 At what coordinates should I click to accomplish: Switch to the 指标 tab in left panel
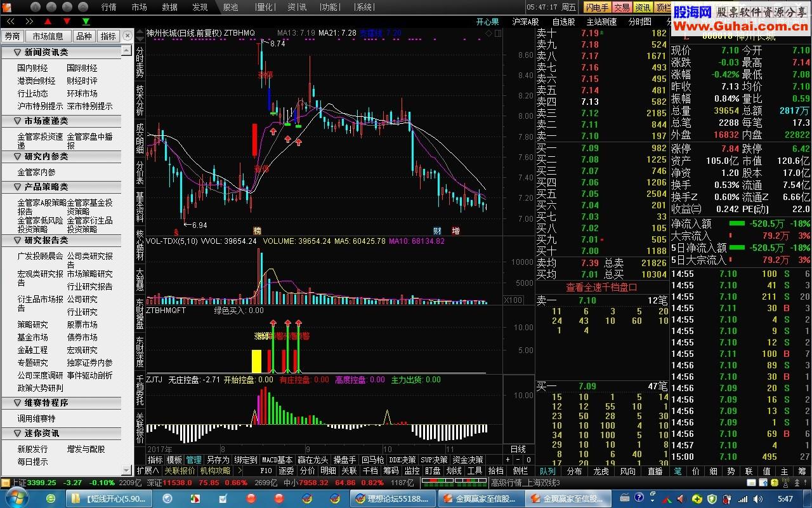pyautogui.click(x=108, y=36)
